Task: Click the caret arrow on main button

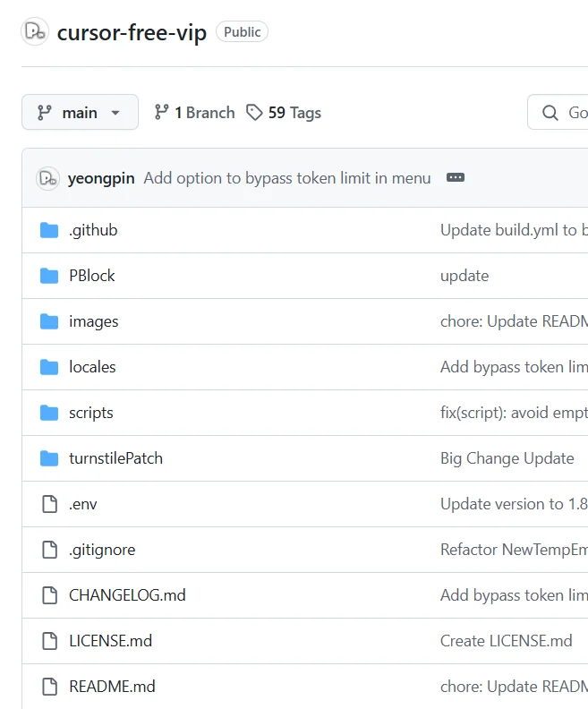Action: click(x=115, y=113)
